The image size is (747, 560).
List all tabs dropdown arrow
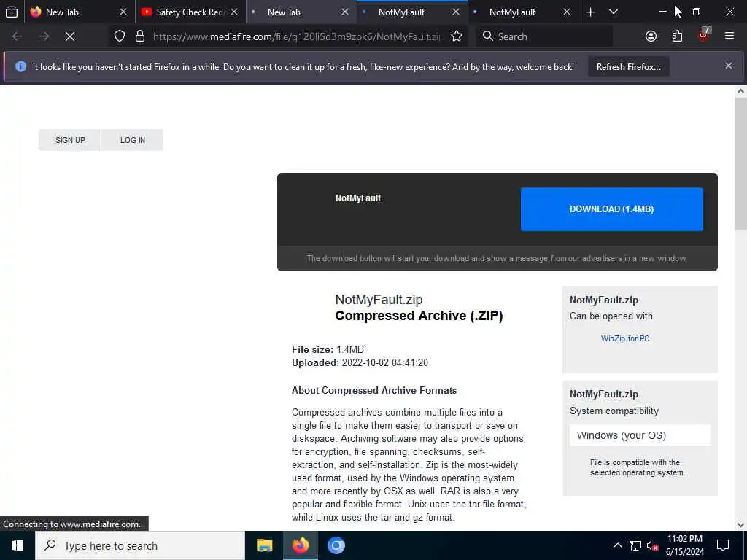click(613, 12)
